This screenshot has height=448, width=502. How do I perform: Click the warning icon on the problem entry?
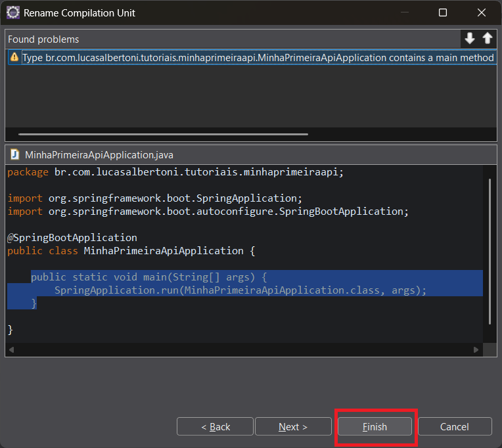(x=14, y=58)
